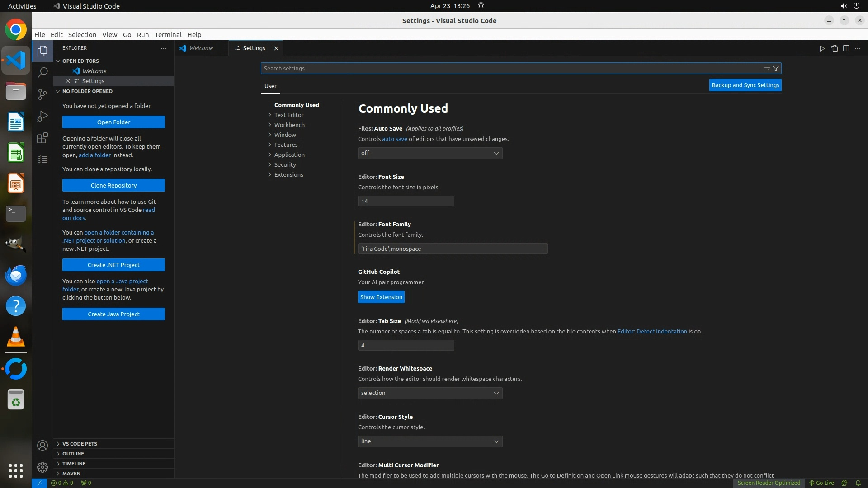Open the Accounts icon in activity bar
The height and width of the screenshot is (488, 868).
tap(42, 446)
